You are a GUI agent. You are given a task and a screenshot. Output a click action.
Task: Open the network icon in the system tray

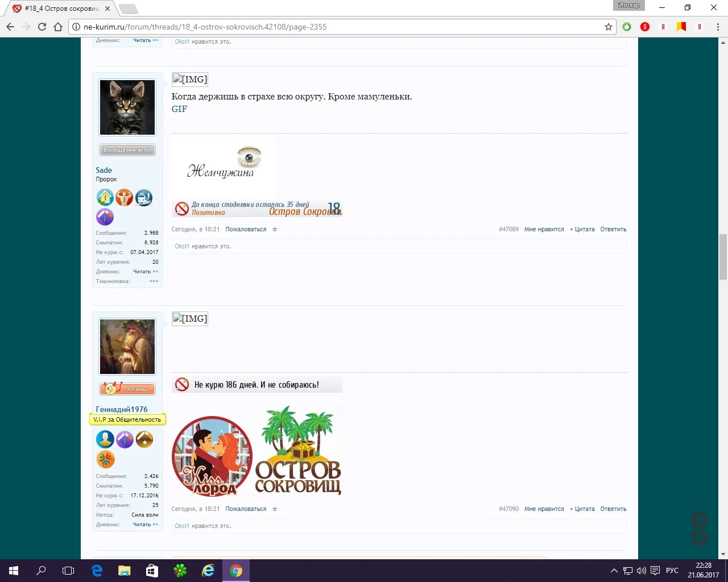[x=628, y=571]
